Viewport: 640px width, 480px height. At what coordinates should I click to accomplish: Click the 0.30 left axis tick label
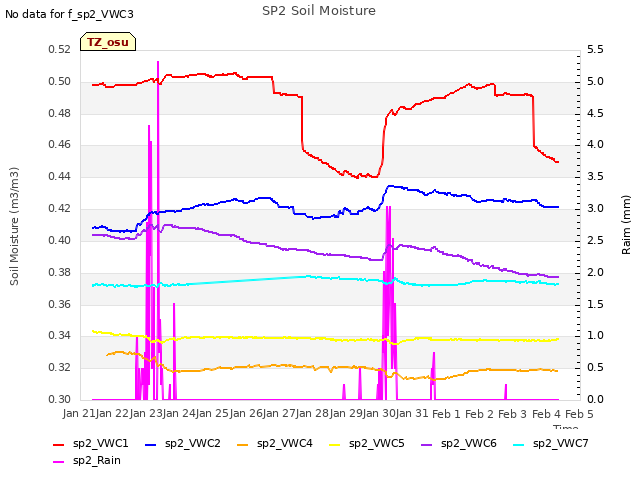point(60,399)
